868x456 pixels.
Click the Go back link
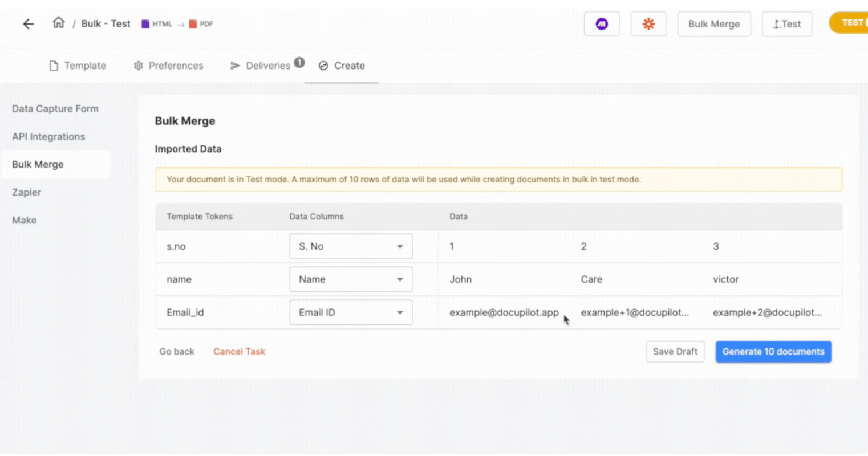(177, 352)
